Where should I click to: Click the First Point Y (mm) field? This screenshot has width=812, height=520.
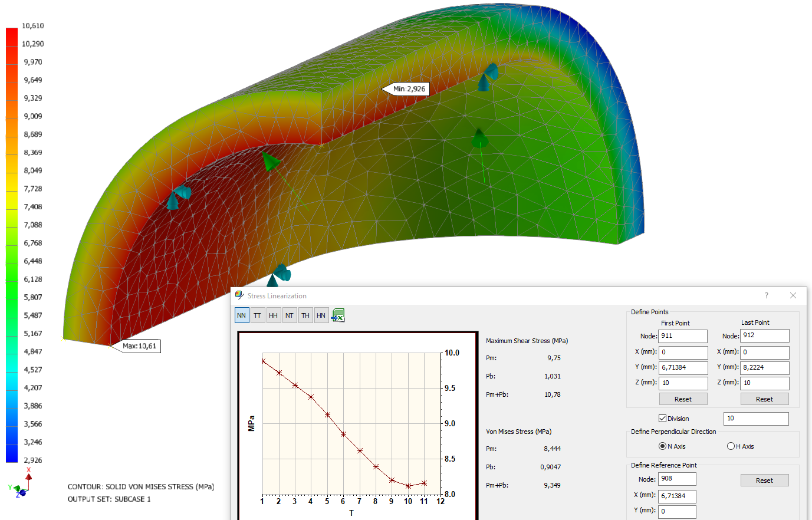(x=683, y=368)
